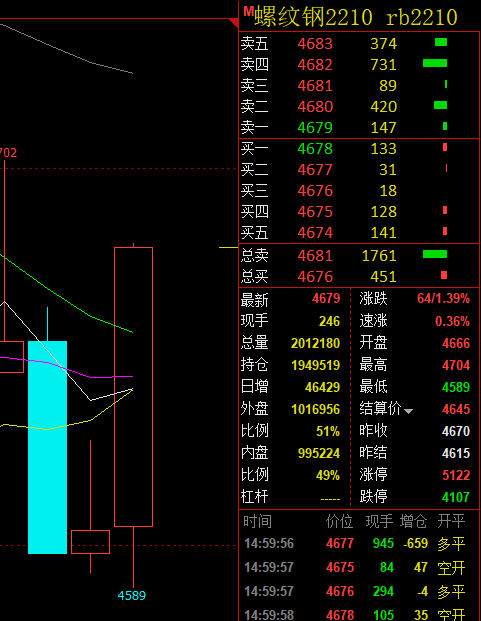Click the 买五 price 4674

[x=315, y=232]
